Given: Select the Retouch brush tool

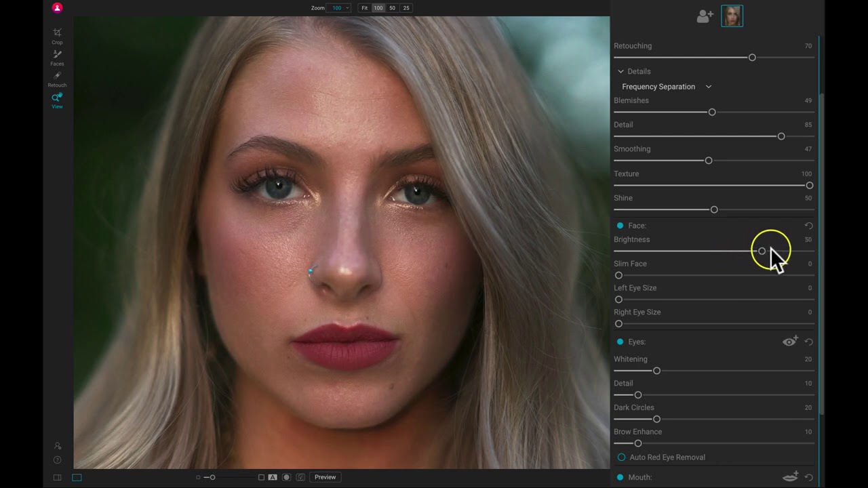Looking at the screenshot, I should (57, 79).
